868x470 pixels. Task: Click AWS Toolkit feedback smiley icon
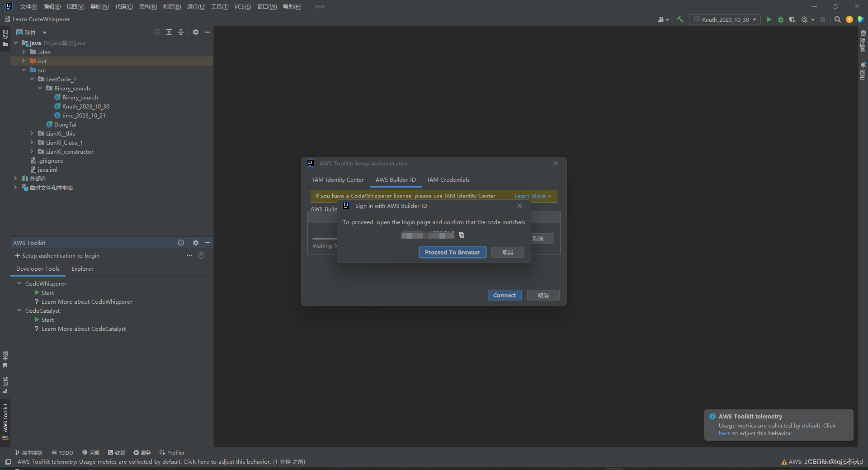click(181, 243)
